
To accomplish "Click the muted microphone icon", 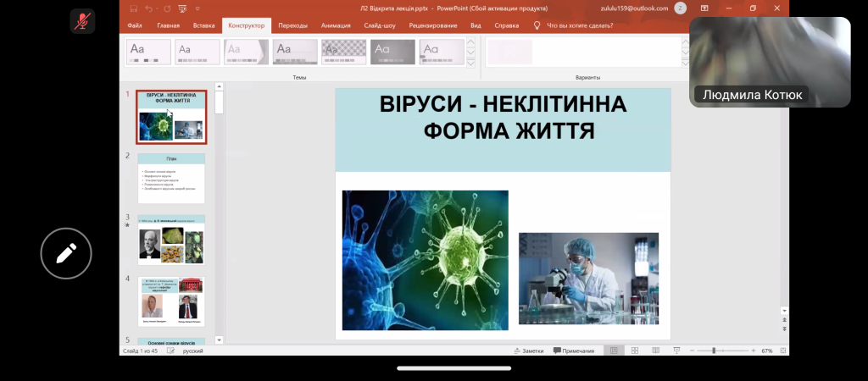I will click(x=83, y=21).
